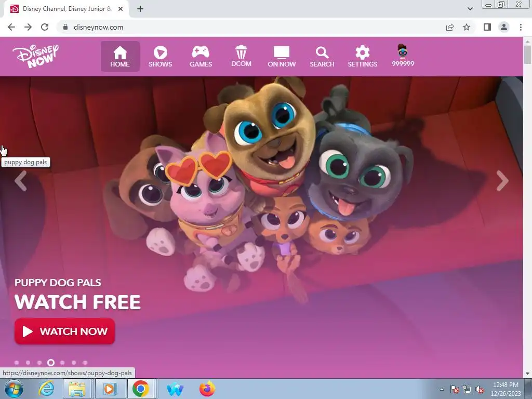Open the Windows Start menu
532x399 pixels.
[14, 389]
